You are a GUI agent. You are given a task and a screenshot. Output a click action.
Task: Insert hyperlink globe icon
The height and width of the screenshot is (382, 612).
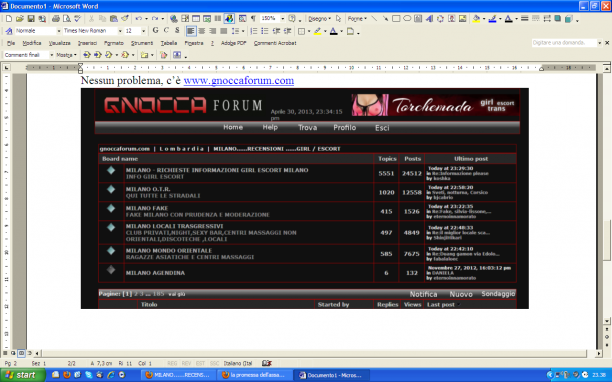pyautogui.click(x=174, y=18)
